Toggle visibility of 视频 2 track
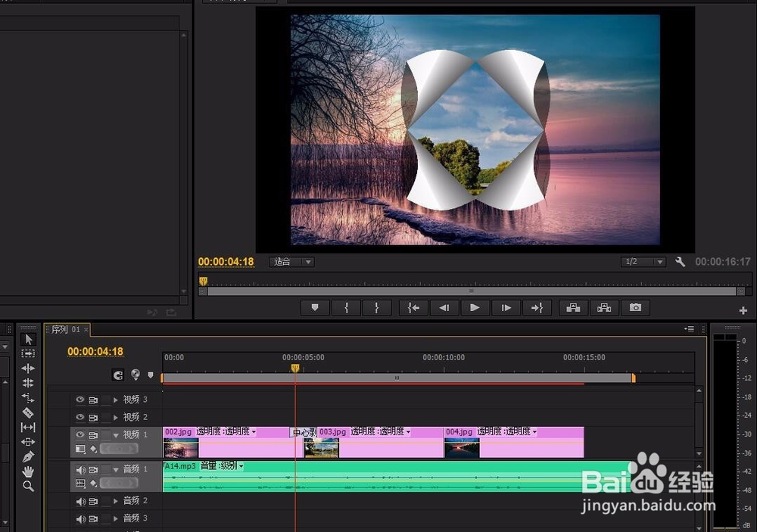 80,417
